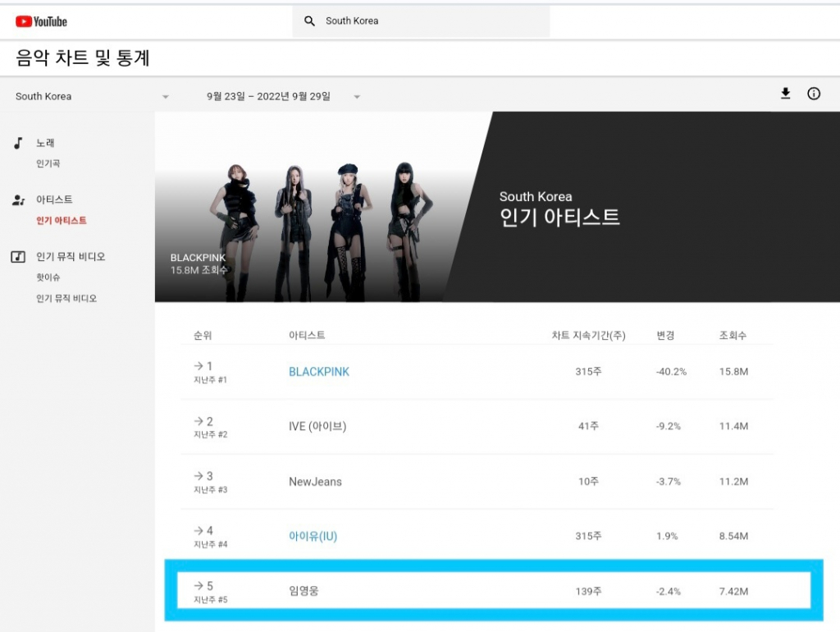Open 인기곡 in sidebar
This screenshot has width=840, height=632.
click(x=48, y=163)
